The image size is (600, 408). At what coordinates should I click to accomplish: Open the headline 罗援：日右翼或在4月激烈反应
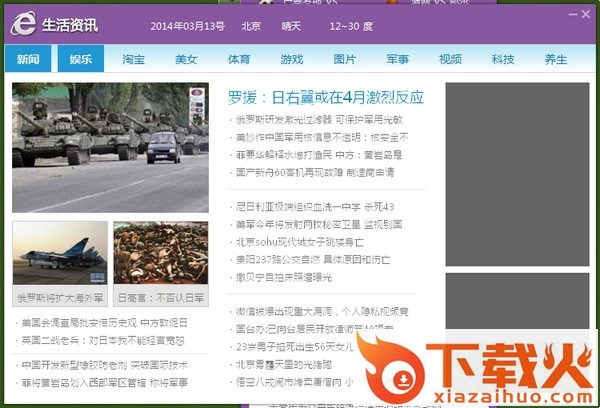tap(326, 98)
